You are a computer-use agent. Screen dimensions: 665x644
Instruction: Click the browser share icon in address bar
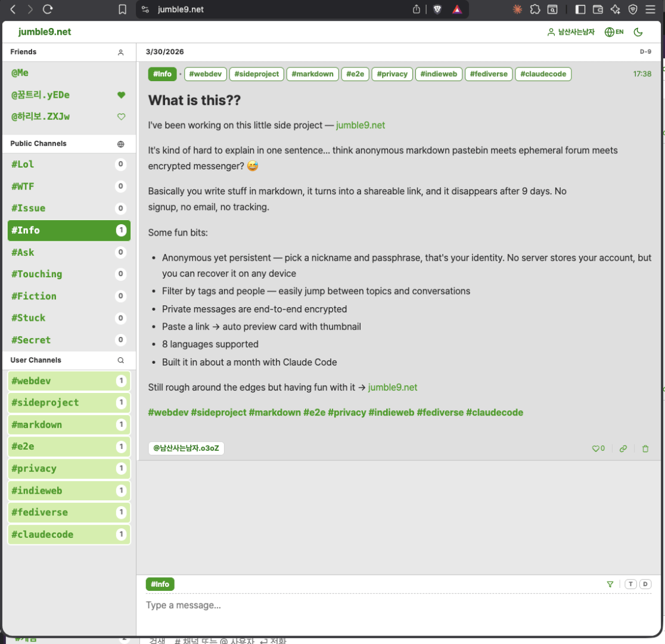point(417,9)
